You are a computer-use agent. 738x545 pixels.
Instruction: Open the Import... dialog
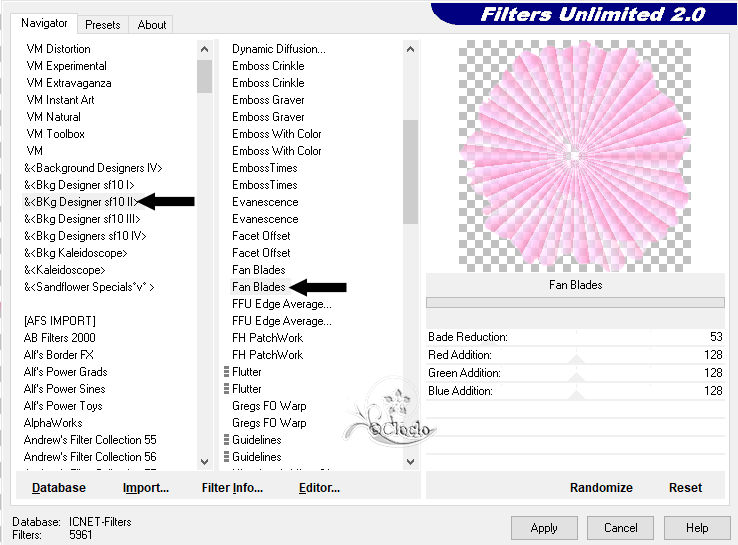pos(146,488)
